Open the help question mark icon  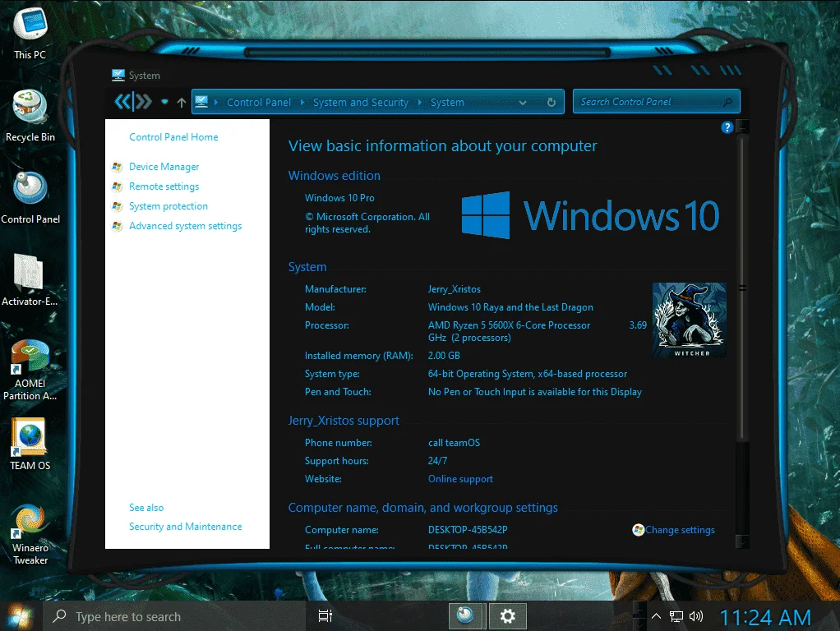(727, 127)
